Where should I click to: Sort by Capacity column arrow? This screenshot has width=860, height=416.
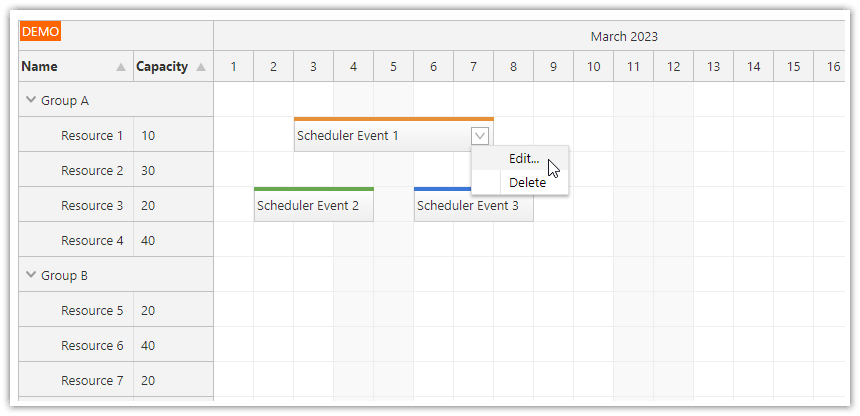[x=201, y=67]
